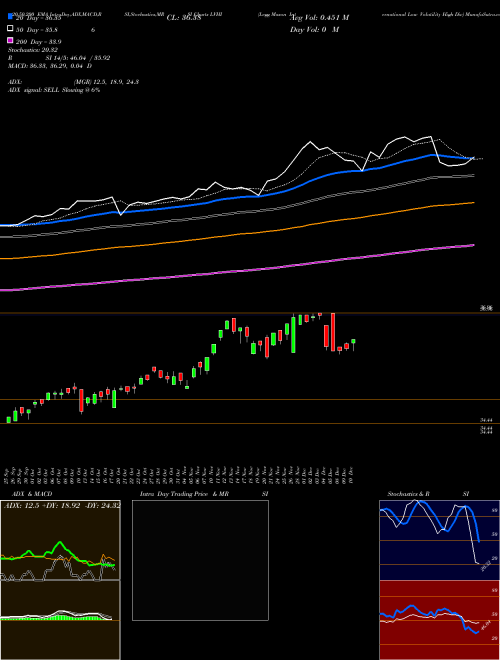Click the 'Stochastics & R' panel title
The width and height of the screenshot is (500, 660).
coord(408,494)
